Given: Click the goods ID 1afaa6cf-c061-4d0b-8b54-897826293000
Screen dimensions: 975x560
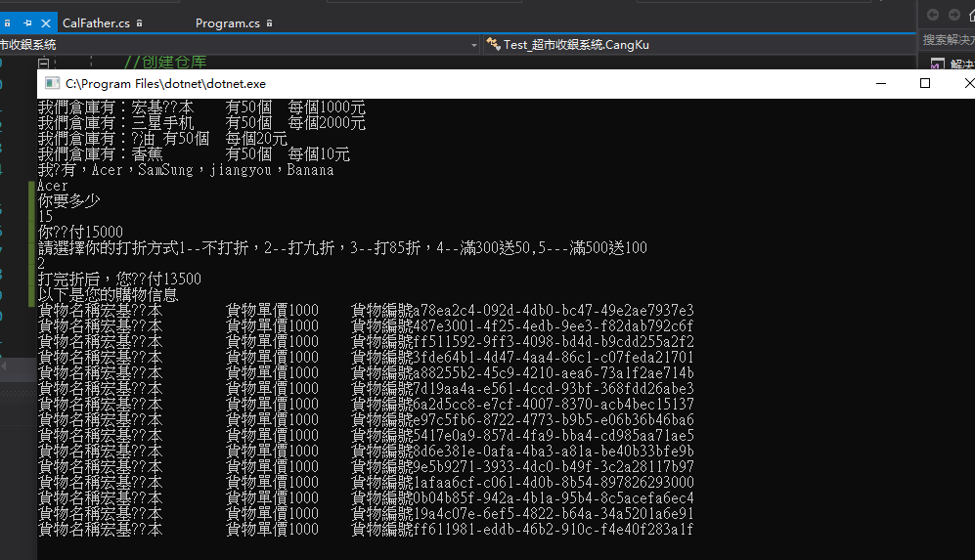Looking at the screenshot, I should 553,483.
